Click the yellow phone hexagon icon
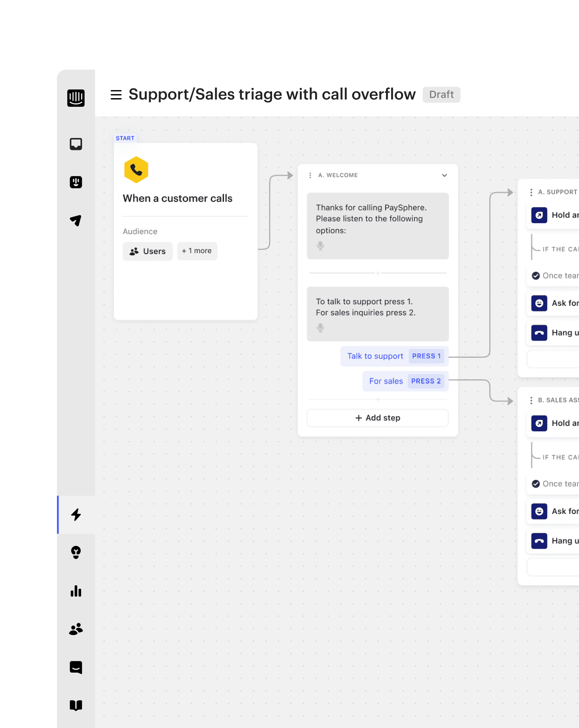 136,170
